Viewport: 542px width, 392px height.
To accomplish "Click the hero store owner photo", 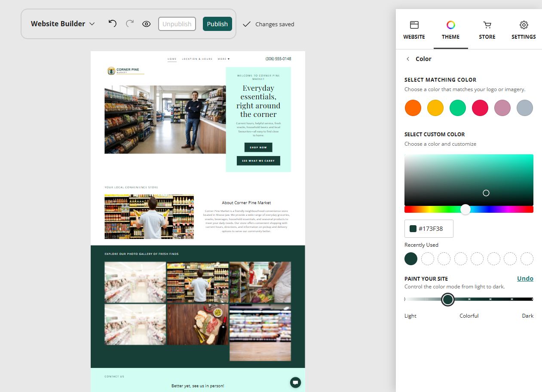I will click(x=165, y=119).
